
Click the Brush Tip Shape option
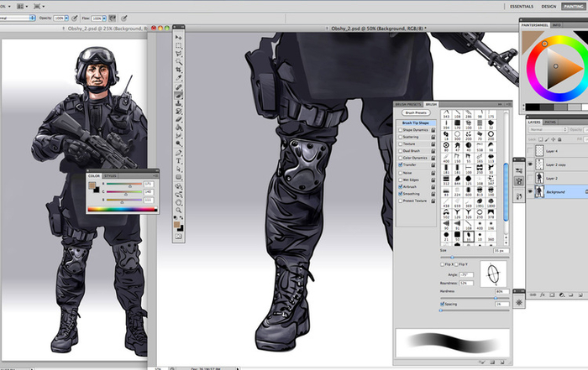[x=417, y=122]
